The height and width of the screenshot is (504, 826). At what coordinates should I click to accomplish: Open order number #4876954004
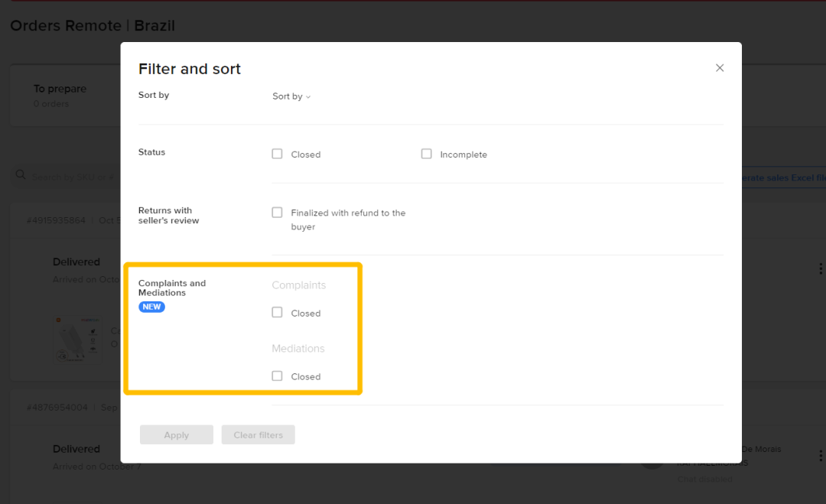tap(57, 408)
